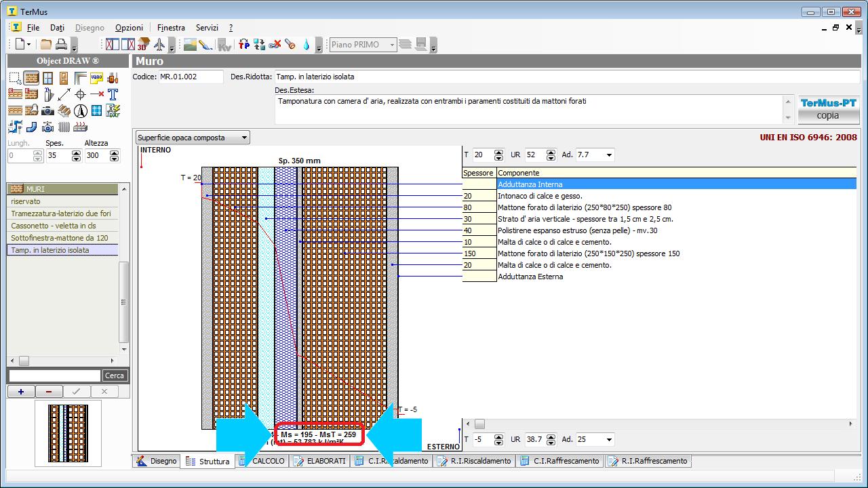Viewport: 868px width, 488px height.
Task: Select the wall drawing tool
Action: 31,78
